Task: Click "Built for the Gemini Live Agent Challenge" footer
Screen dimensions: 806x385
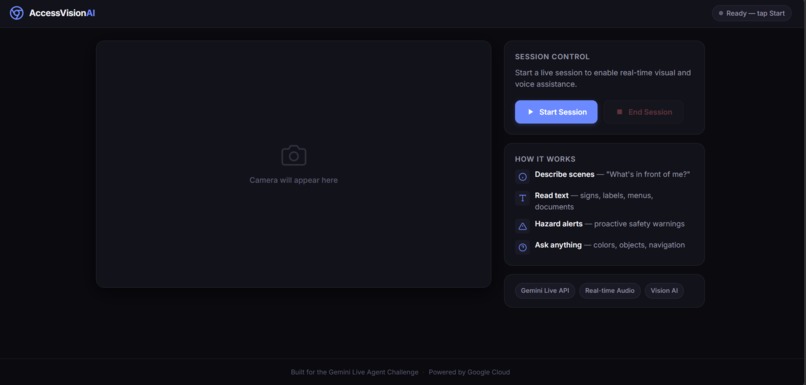Action: click(355, 372)
